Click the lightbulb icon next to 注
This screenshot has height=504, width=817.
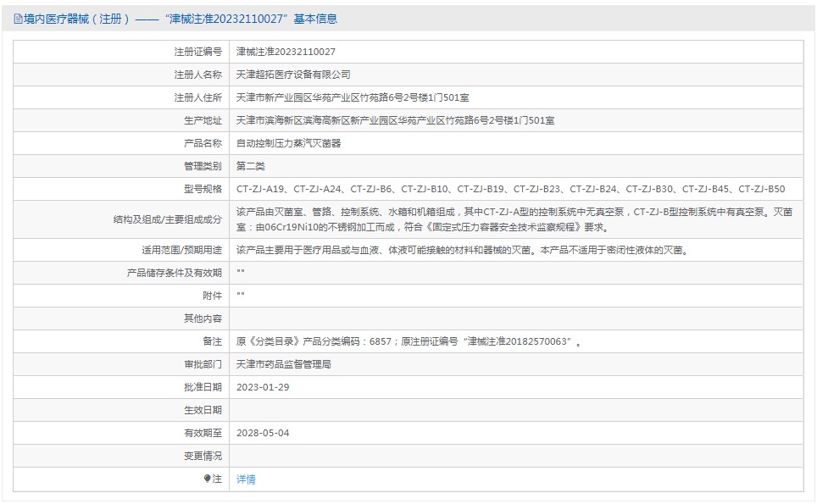[208, 479]
